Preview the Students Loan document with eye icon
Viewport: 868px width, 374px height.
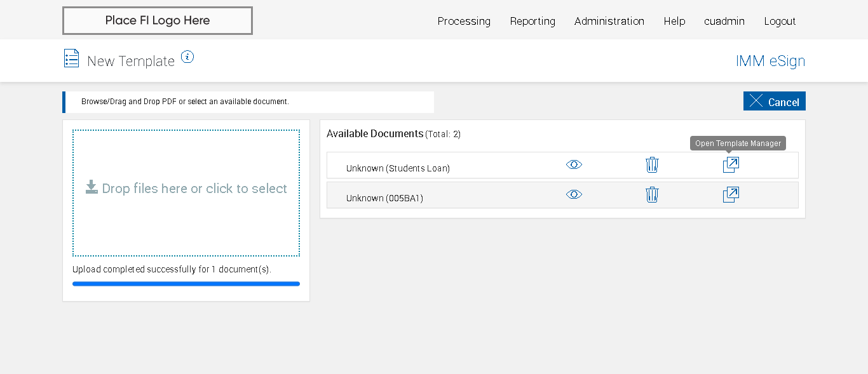point(574,165)
